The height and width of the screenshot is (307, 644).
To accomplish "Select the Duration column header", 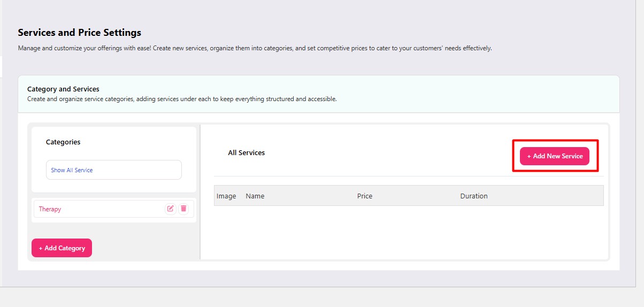I will pos(474,196).
